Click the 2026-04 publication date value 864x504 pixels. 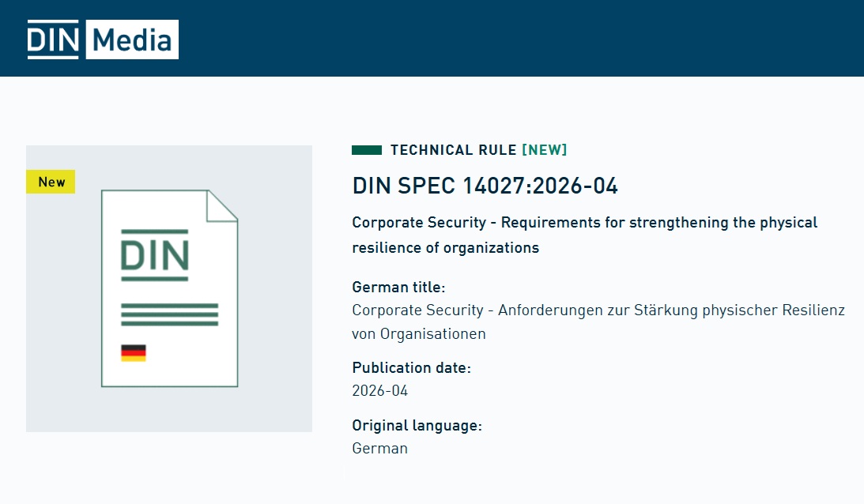click(x=379, y=390)
